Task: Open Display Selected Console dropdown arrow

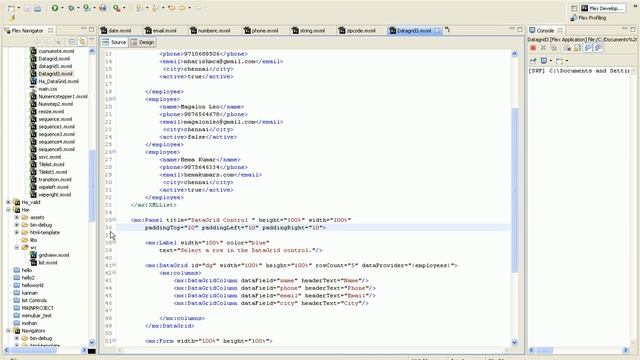Action: (551, 61)
